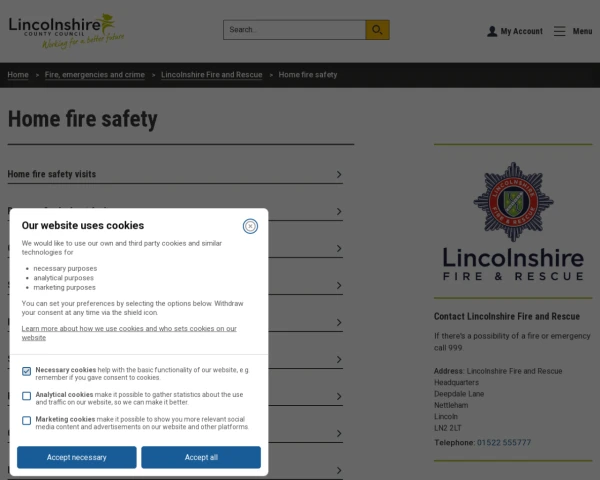Click Accept necessary button
Viewport: 600px width, 480px height.
[x=77, y=457]
